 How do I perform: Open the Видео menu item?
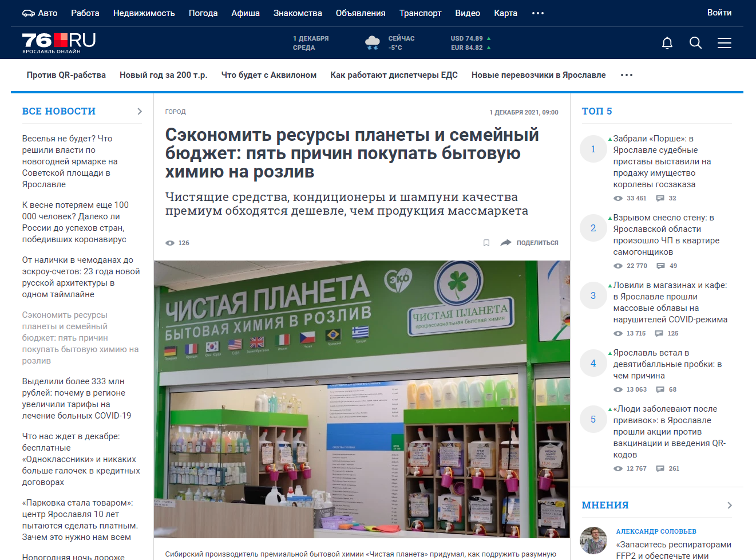[x=468, y=13]
